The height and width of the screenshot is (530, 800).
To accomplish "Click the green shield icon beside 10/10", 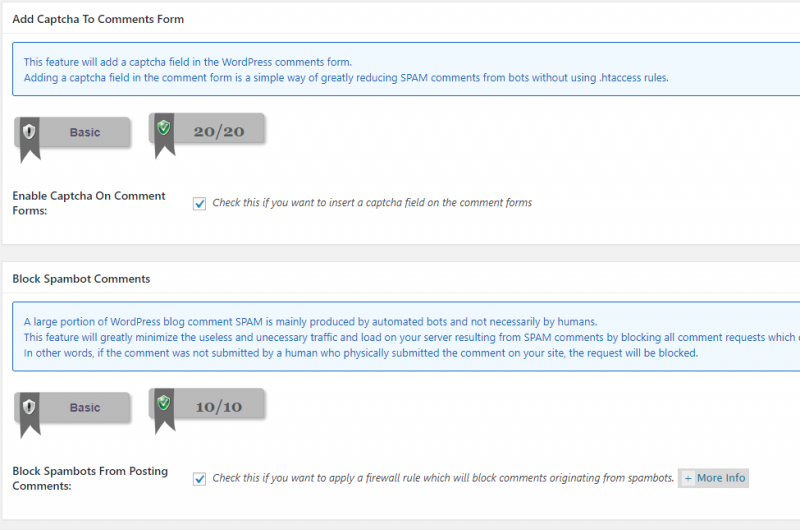I will [164, 404].
